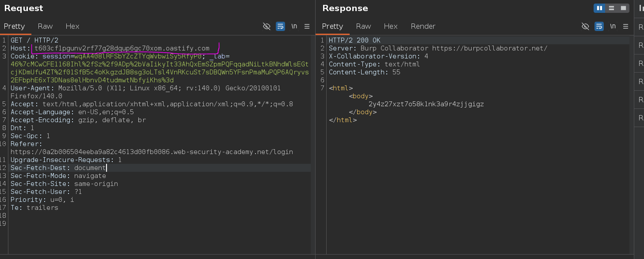This screenshot has height=259, width=644.
Task: Click the 'Content-Length: 55' response header
Action: [364, 72]
